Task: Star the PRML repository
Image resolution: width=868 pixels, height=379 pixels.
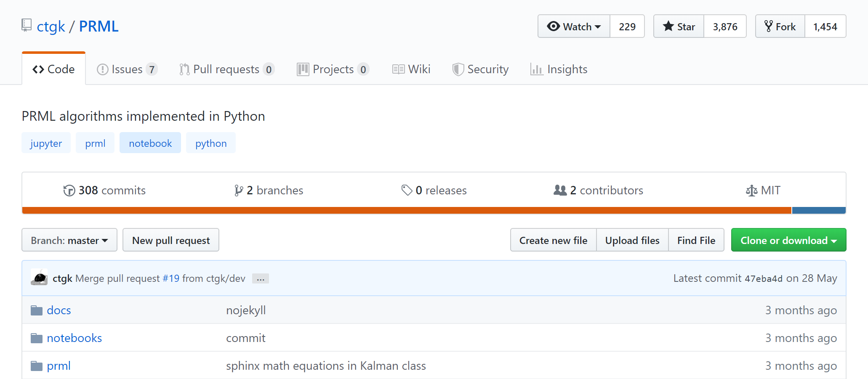Action: (679, 27)
